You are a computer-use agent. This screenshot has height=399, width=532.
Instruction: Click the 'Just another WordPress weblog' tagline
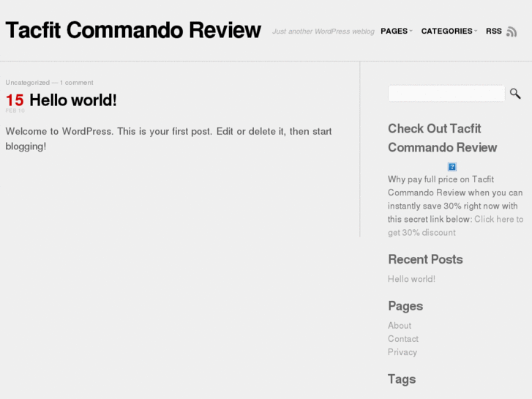pos(323,31)
